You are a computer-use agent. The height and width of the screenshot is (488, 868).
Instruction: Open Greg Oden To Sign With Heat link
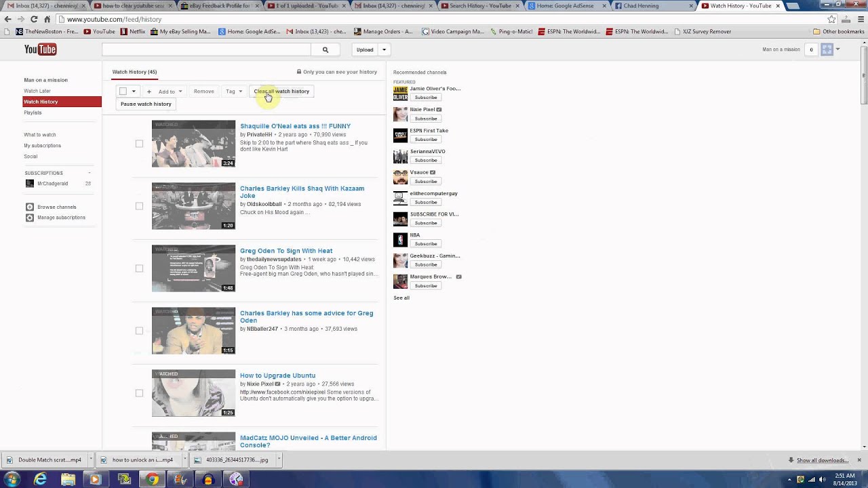tap(286, 251)
